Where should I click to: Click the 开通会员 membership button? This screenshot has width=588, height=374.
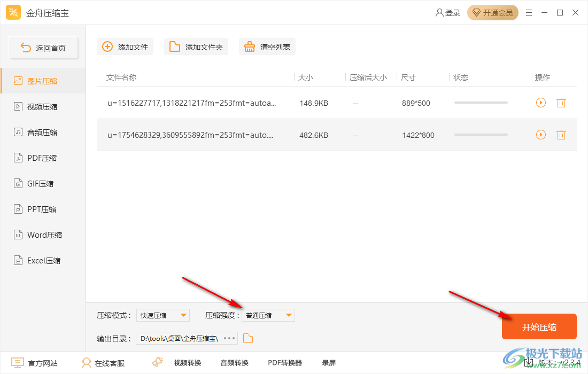(492, 13)
